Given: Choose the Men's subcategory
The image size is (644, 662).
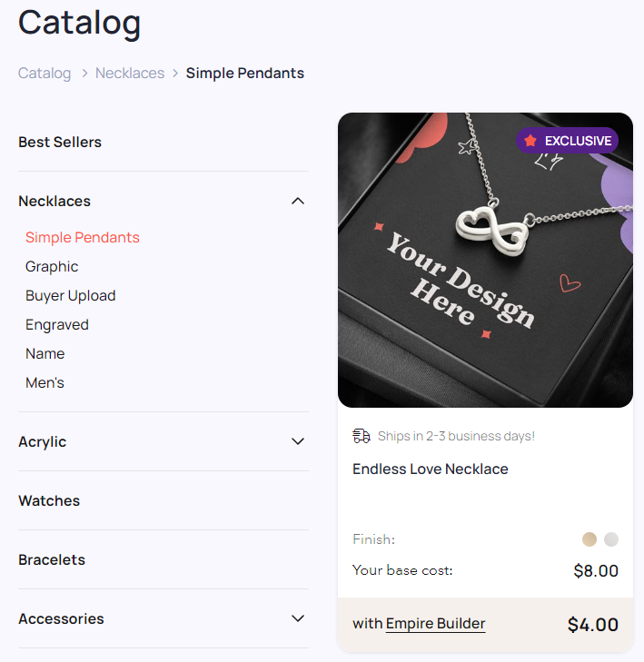Looking at the screenshot, I should click(45, 382).
